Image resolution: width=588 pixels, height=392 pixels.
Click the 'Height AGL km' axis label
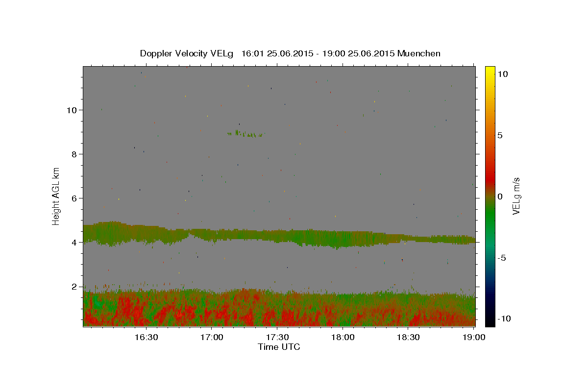click(x=56, y=196)
